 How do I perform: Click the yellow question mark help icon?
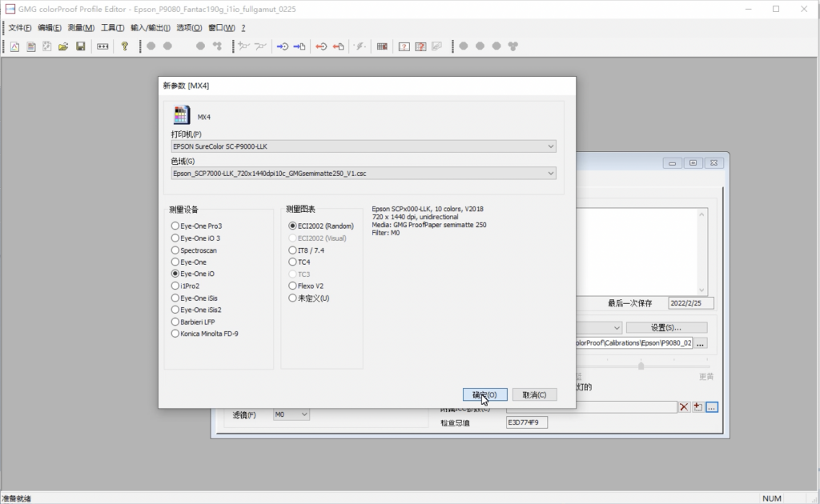124,46
